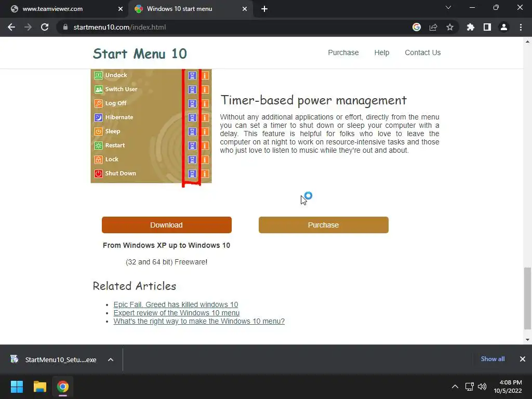Screen dimensions: 532x399
Task: Open the clock showing 4:08 PM
Action: 508,387
